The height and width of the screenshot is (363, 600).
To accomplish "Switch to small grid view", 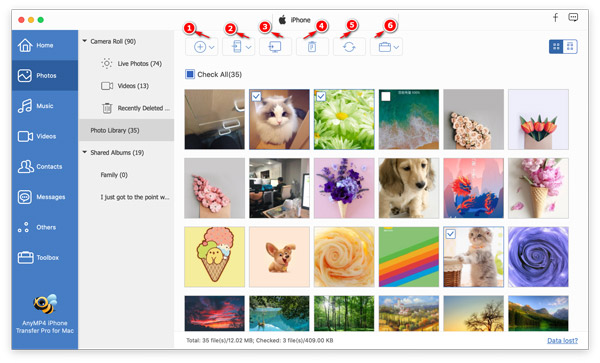I will pos(570,47).
